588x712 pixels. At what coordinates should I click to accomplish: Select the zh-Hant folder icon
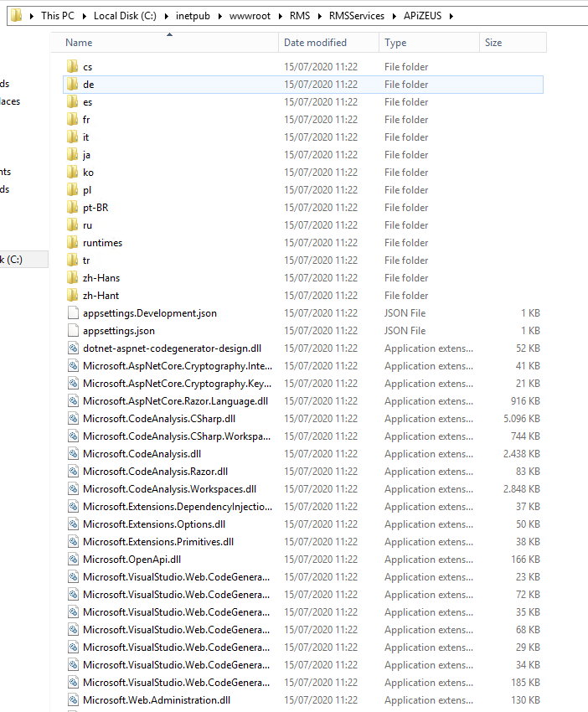(x=72, y=296)
